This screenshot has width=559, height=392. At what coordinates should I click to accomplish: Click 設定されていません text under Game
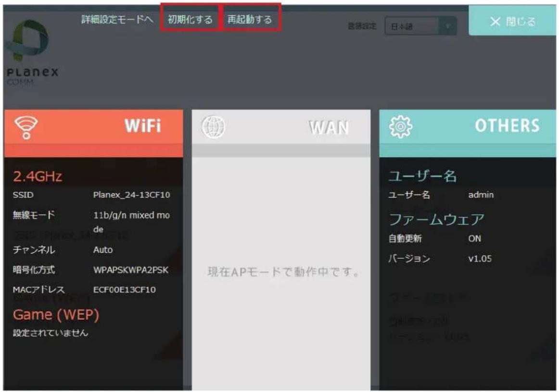pyautogui.click(x=50, y=333)
